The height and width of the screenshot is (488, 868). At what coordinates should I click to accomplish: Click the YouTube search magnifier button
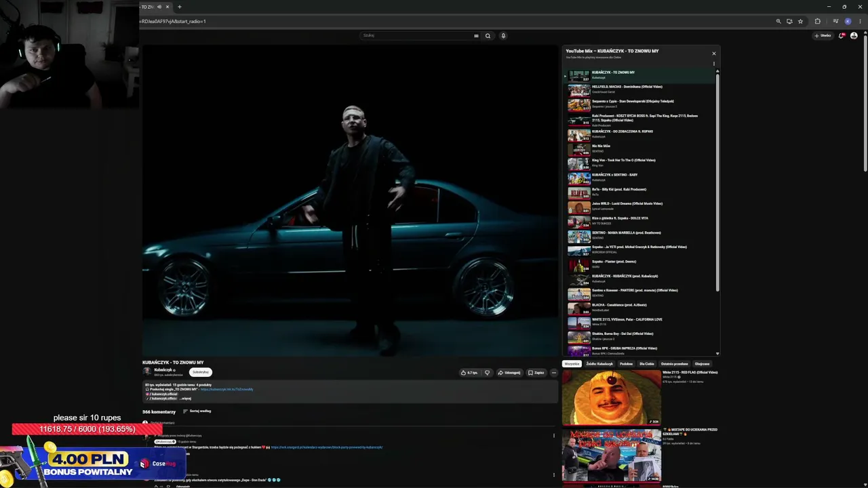(x=488, y=35)
